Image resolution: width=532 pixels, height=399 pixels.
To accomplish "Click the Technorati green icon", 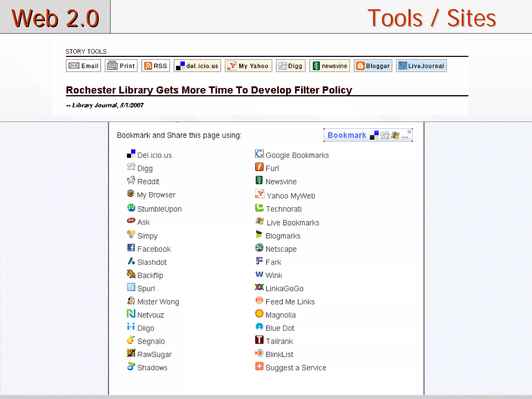I will 259,208.
